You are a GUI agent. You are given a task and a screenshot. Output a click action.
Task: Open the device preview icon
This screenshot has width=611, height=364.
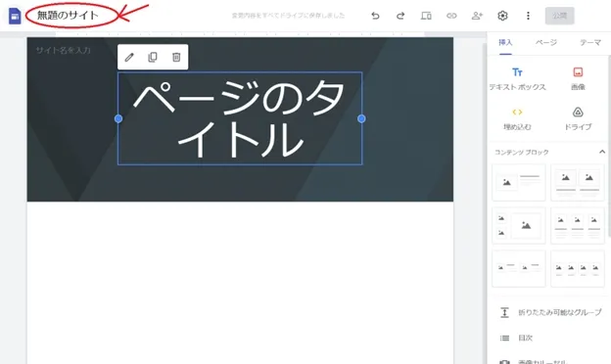click(426, 16)
